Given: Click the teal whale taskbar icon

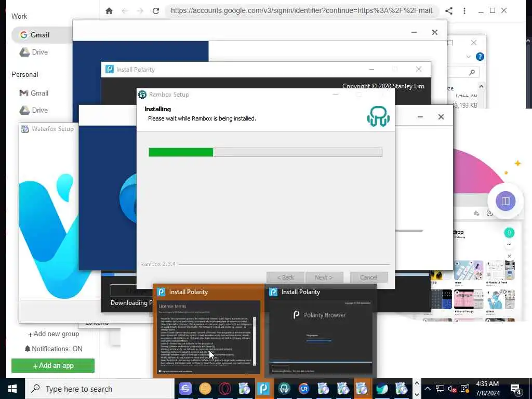Looking at the screenshot, I should pos(382,389).
